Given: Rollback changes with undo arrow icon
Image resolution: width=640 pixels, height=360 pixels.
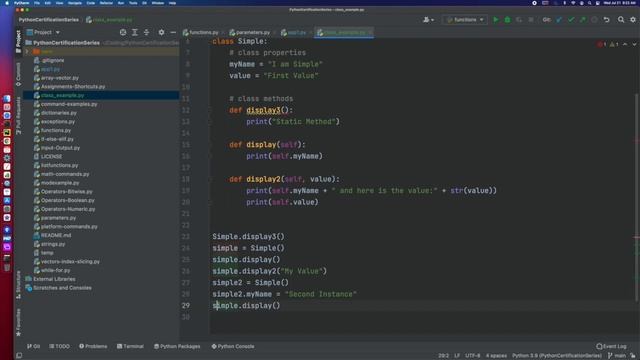Looking at the screenshot, I should [607, 20].
